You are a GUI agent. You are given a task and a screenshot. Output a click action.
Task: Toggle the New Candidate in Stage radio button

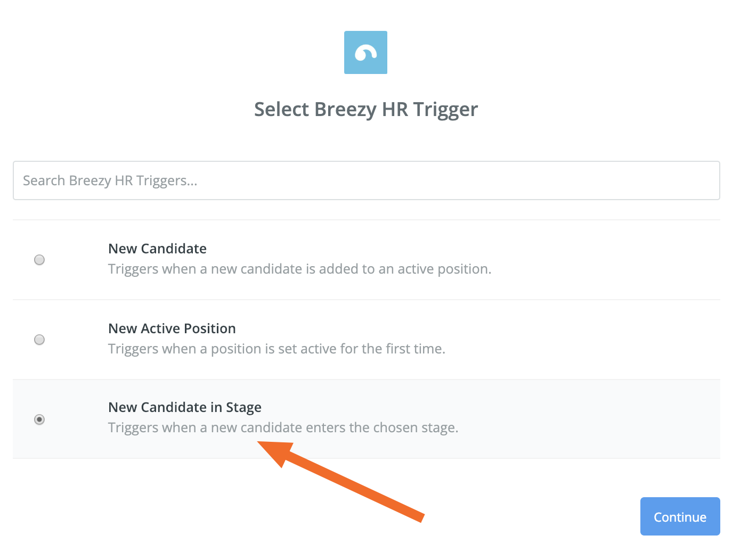click(39, 419)
